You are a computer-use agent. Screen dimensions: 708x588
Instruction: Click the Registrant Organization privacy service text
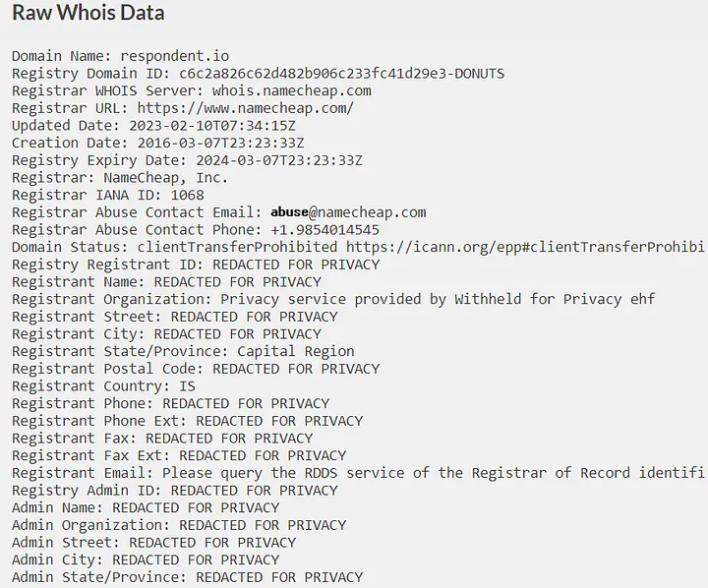coord(438,300)
